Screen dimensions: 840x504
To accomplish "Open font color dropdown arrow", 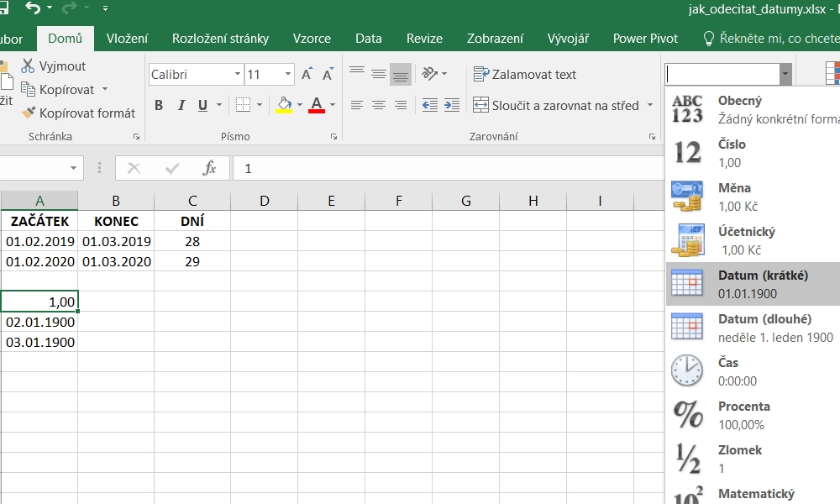I will [x=333, y=105].
